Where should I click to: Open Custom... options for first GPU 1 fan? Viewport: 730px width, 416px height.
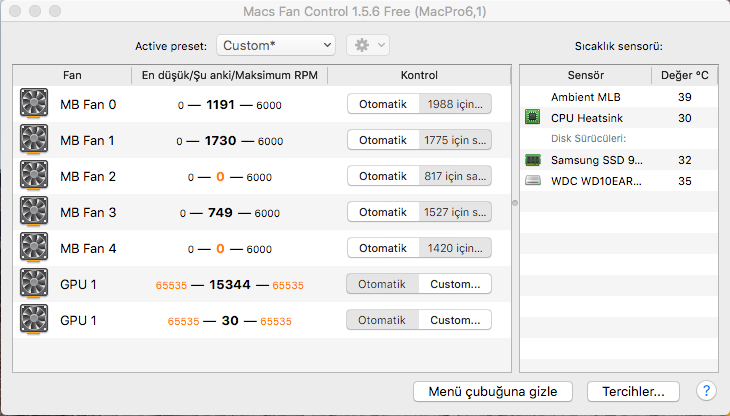[455, 284]
